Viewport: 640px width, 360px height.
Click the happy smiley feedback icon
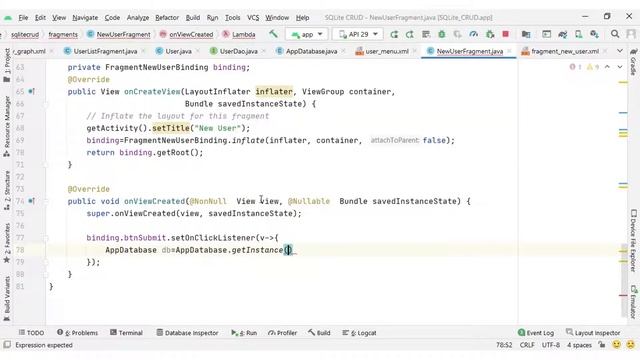coord(616,345)
